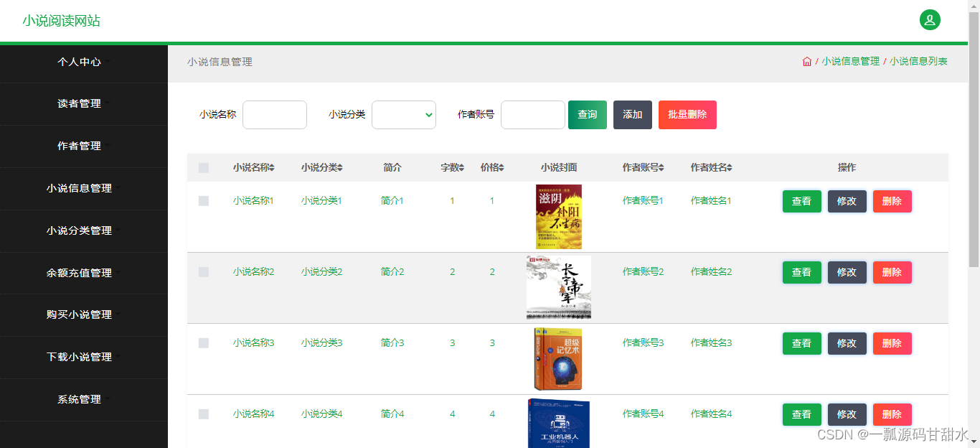Click the 查询 search button
Image resolution: width=980 pixels, height=448 pixels.
pos(588,115)
